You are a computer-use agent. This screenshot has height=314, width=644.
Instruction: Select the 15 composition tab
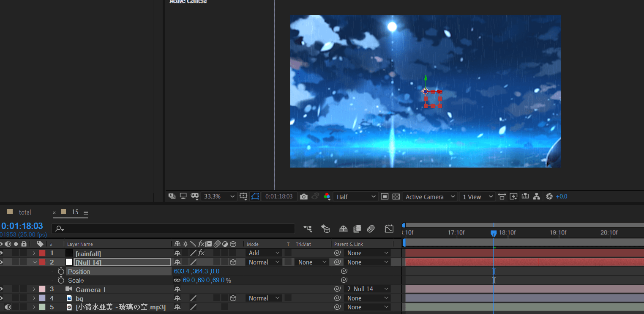coord(75,212)
